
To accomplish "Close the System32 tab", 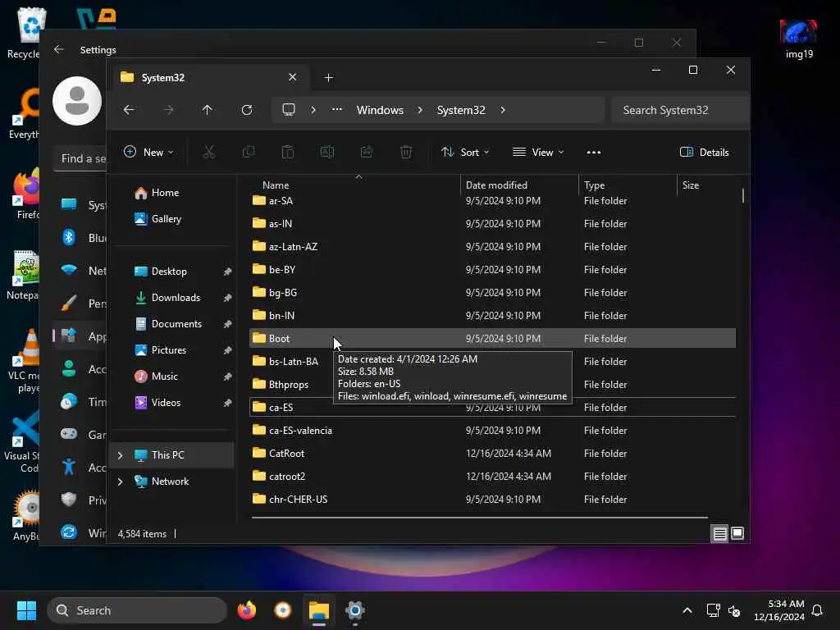I will pyautogui.click(x=293, y=77).
